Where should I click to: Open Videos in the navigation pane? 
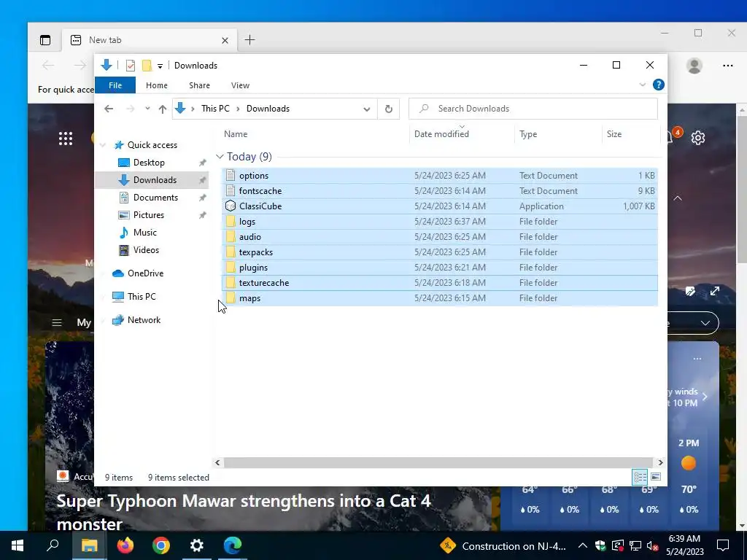[146, 250]
